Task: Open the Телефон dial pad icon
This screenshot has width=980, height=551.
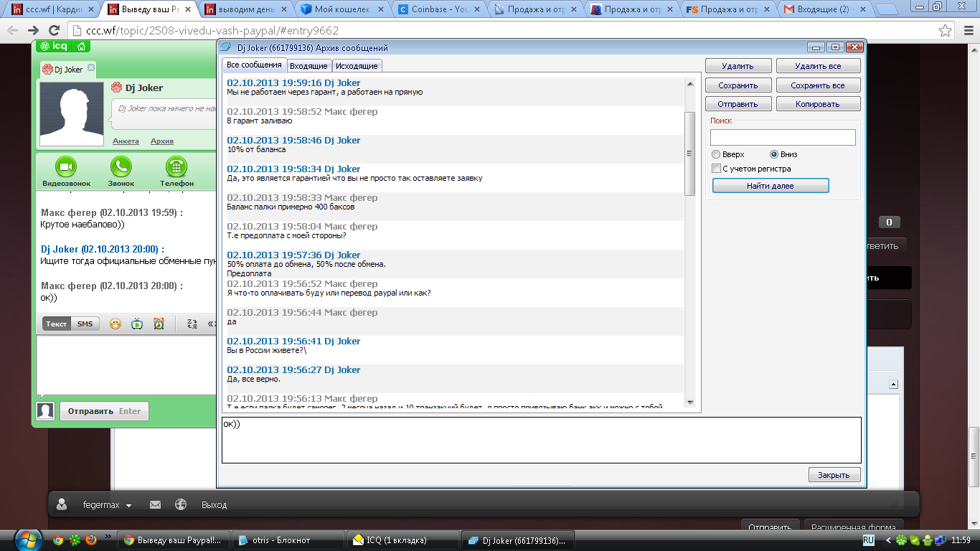Action: coord(176,167)
